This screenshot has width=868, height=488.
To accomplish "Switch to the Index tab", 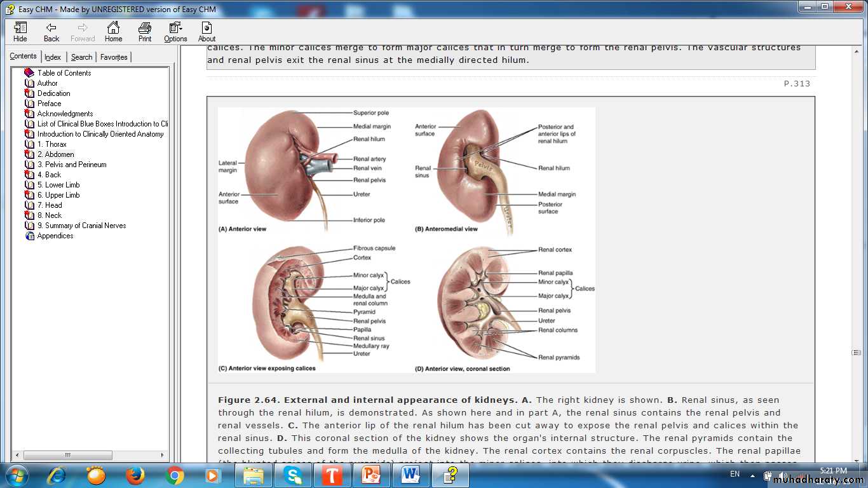I will 53,57.
